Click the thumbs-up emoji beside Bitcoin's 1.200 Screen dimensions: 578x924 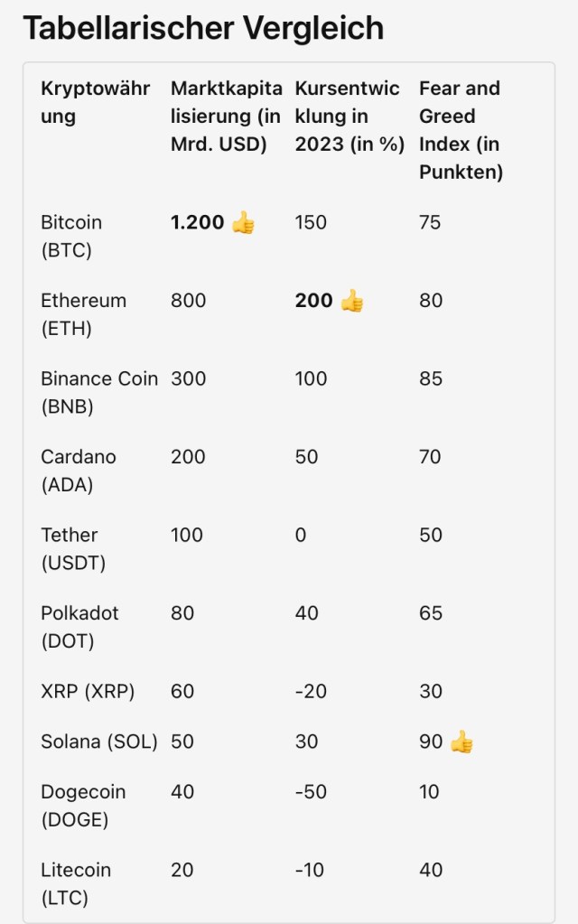tap(243, 222)
